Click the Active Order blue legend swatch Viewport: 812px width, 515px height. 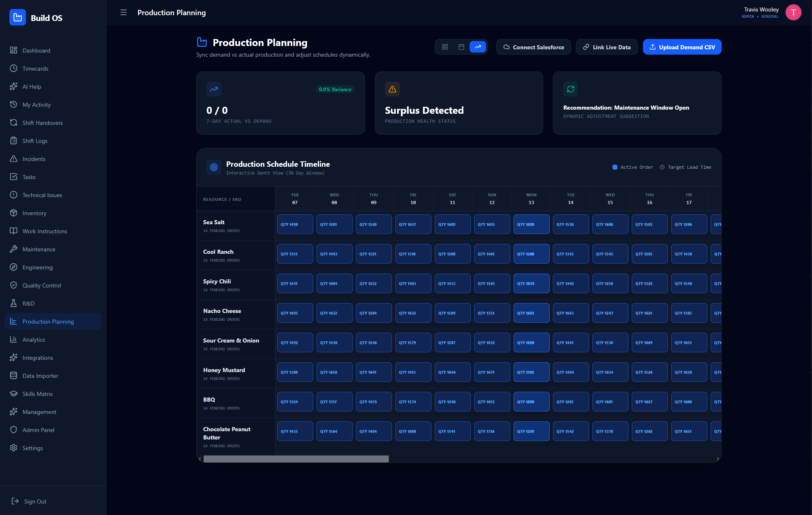pos(615,167)
